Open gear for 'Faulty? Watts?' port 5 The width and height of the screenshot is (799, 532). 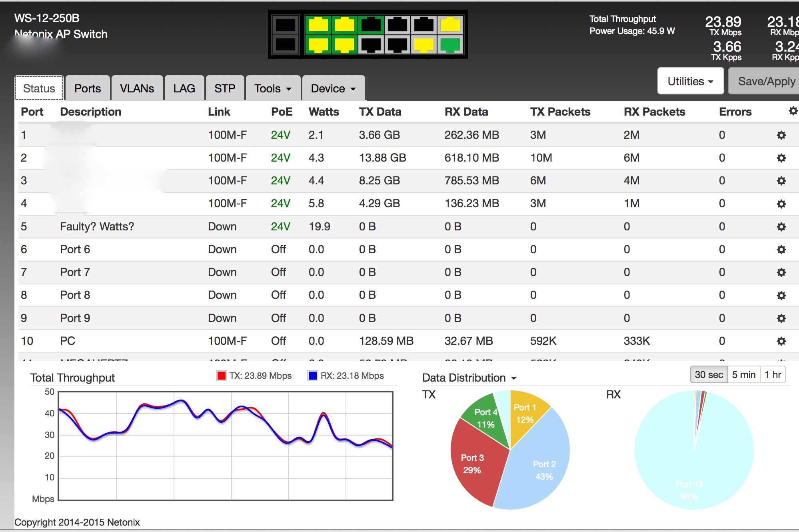pos(781,227)
